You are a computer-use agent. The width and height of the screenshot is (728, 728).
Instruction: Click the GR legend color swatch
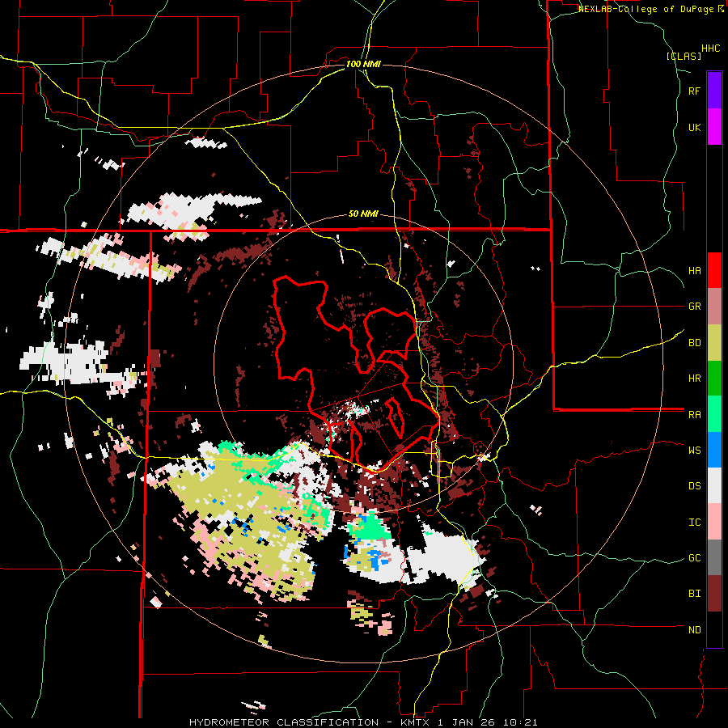tap(714, 307)
